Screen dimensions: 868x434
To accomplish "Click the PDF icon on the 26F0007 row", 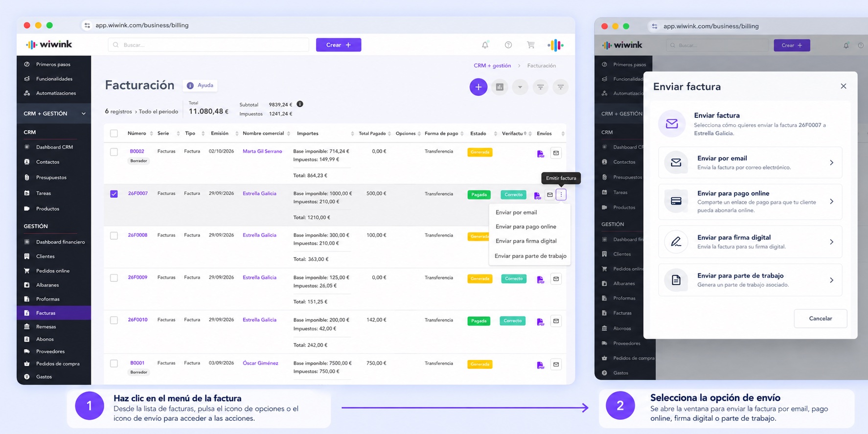I will (x=537, y=195).
